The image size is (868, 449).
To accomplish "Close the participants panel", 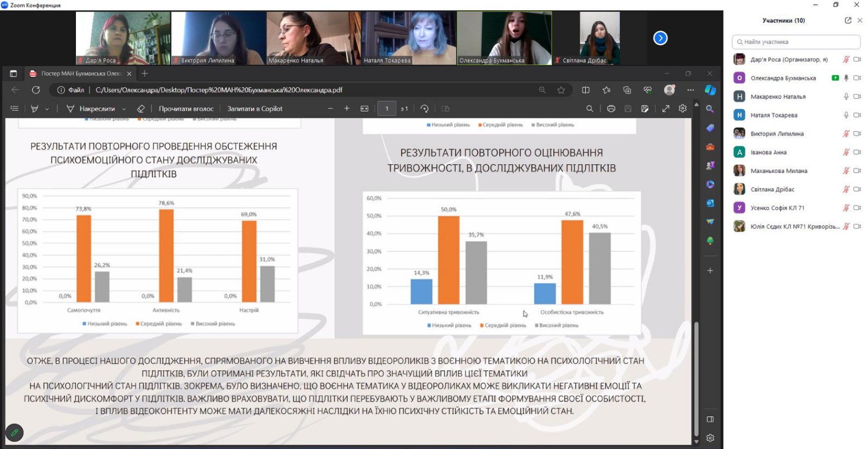I will click(x=860, y=21).
